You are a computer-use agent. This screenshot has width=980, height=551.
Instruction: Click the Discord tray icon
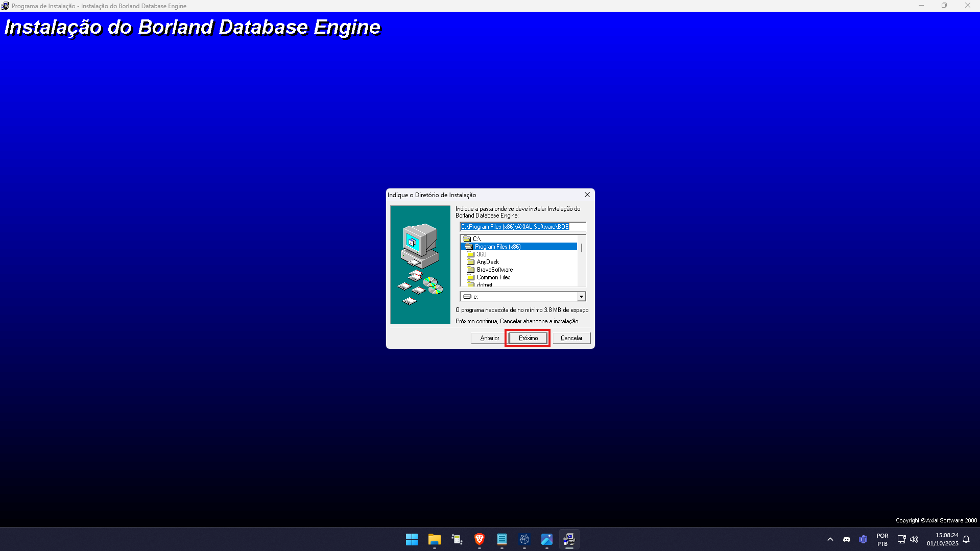(x=846, y=539)
